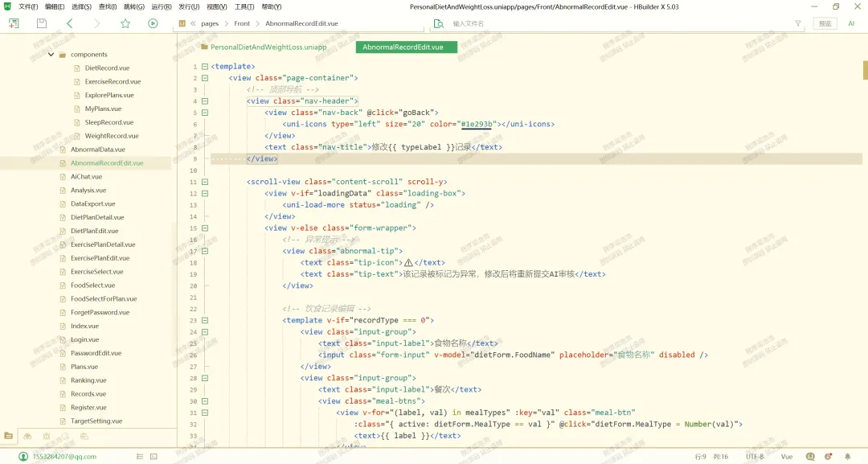The height and width of the screenshot is (464, 868).
Task: Click the status bar icon left of the bell
Action: click(828, 456)
